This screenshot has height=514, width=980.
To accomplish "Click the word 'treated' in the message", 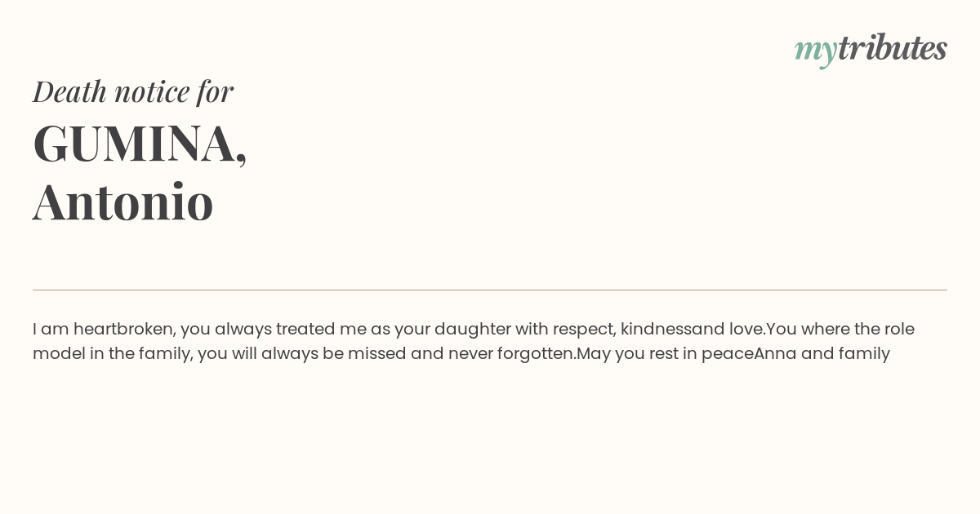I will (305, 330).
